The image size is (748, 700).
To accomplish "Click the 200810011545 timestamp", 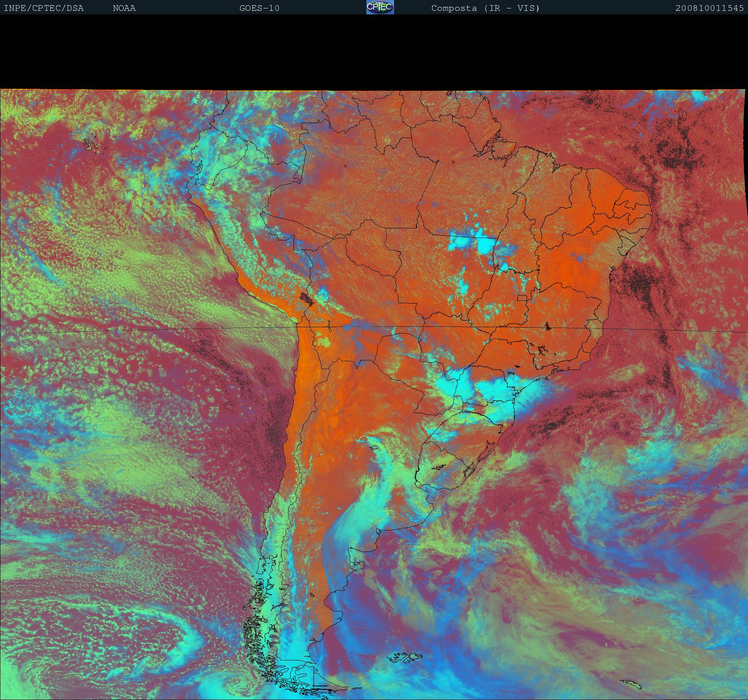I will point(709,8).
